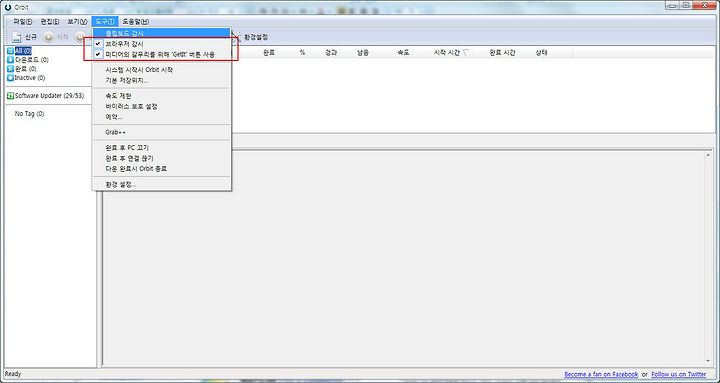Choose 클립보드 감시 menu entry
This screenshot has height=383, width=720.
click(162, 34)
